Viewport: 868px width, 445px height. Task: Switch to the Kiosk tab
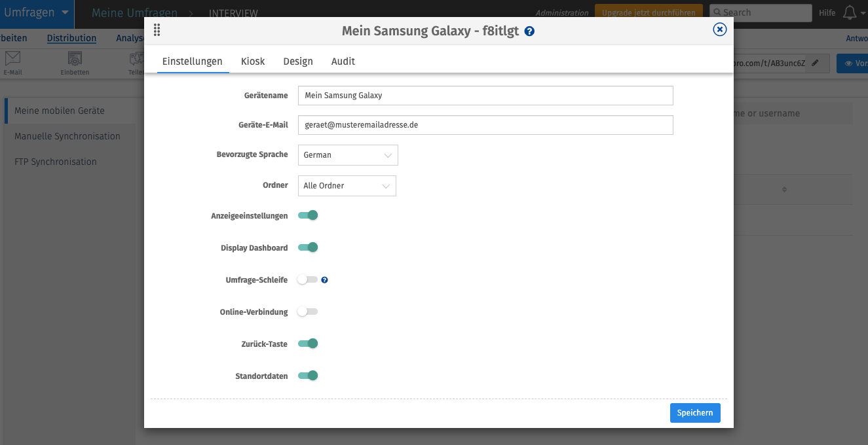click(x=253, y=62)
